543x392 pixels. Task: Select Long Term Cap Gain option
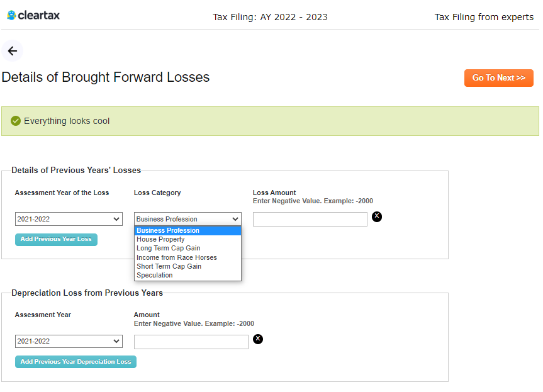pyautogui.click(x=188, y=249)
